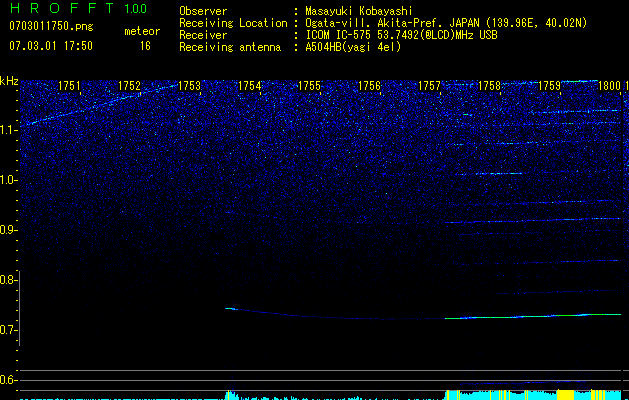
Task: Select observer name Masayuki Kobayashi
Action: tap(359, 11)
